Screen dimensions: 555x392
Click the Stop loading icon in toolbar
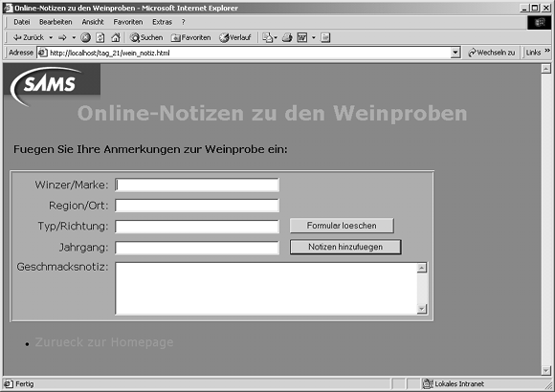86,37
